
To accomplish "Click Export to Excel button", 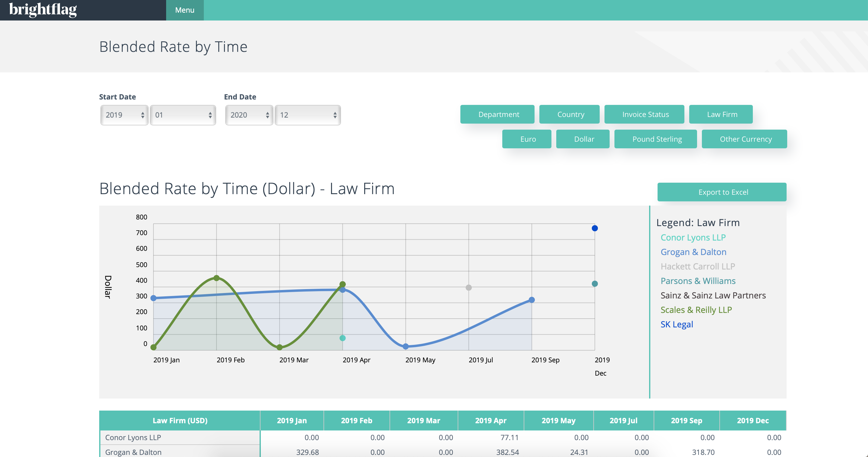I will point(723,192).
